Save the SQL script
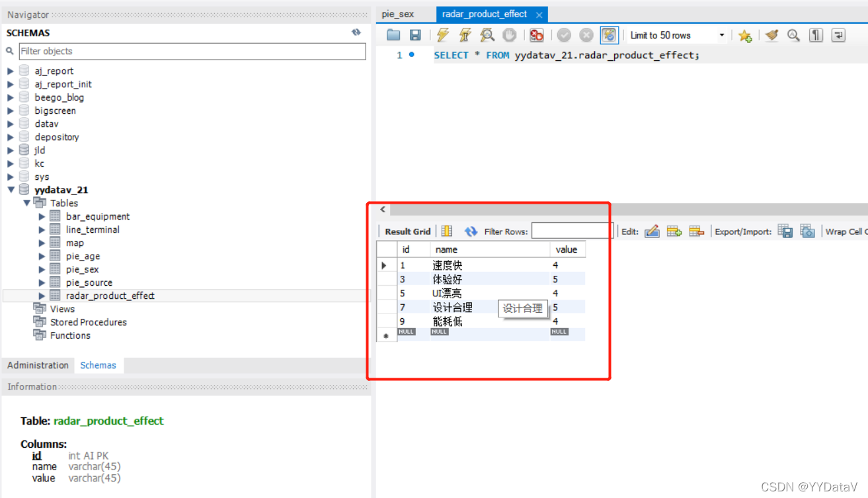The height and width of the screenshot is (498, 868). point(416,35)
